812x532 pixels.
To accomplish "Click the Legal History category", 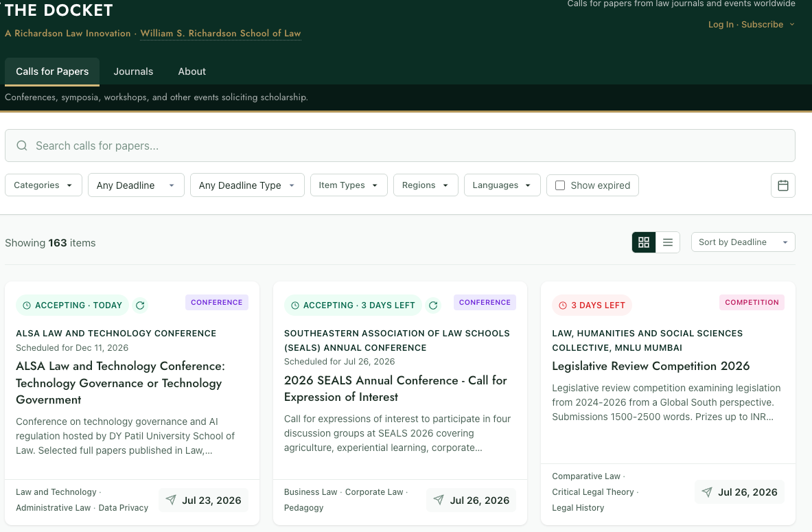I will pos(578,508).
